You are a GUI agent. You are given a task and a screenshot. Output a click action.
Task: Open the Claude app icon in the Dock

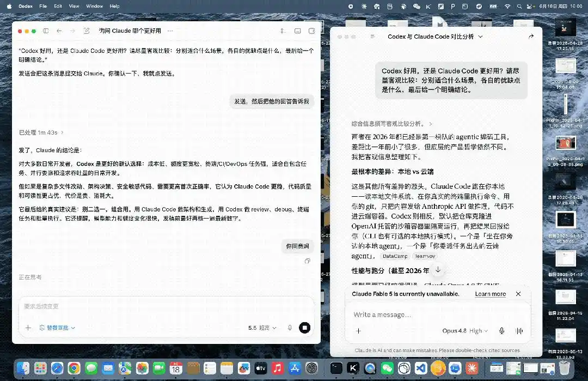pos(471,368)
